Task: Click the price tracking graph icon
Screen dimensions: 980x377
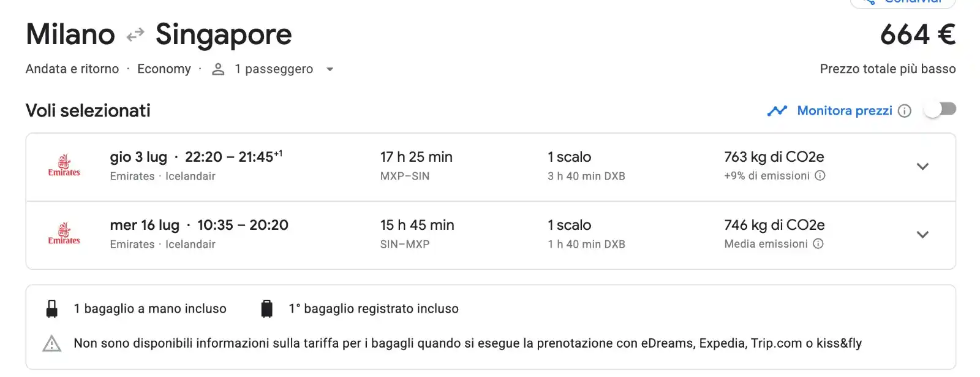Action: (x=777, y=111)
